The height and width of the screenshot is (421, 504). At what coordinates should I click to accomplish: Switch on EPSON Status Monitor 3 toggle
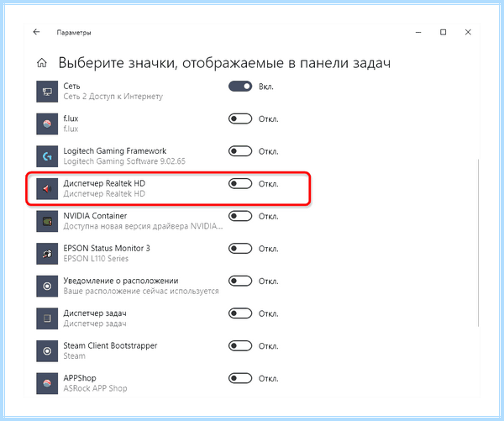240,249
